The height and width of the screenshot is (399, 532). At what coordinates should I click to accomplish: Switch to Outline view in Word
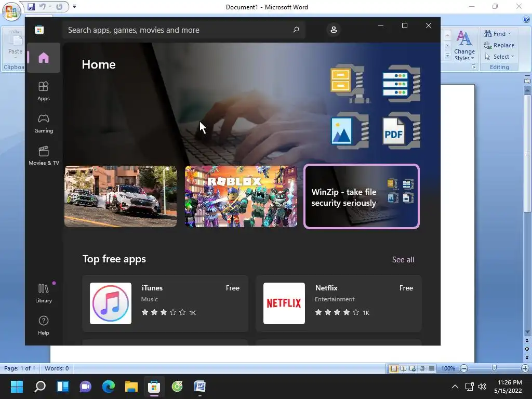(x=422, y=368)
